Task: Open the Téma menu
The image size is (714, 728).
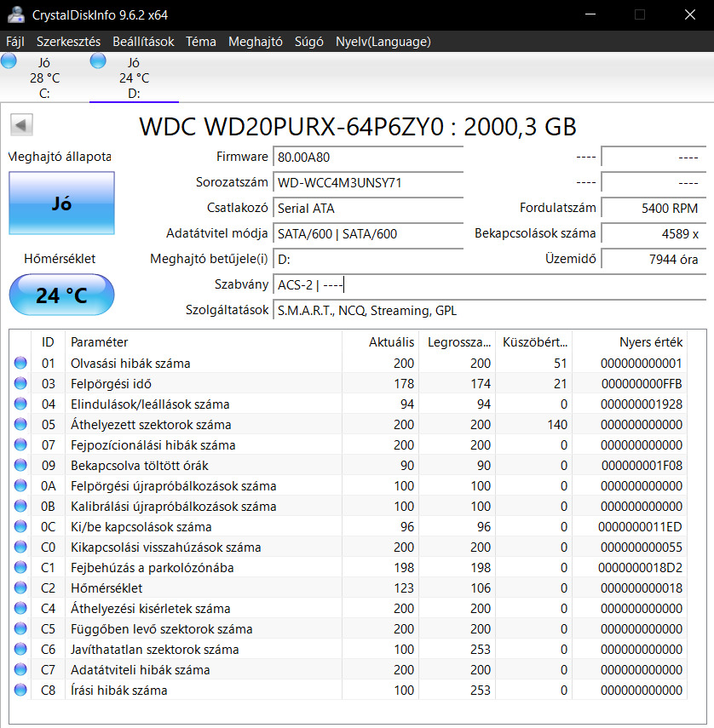Action: point(201,42)
